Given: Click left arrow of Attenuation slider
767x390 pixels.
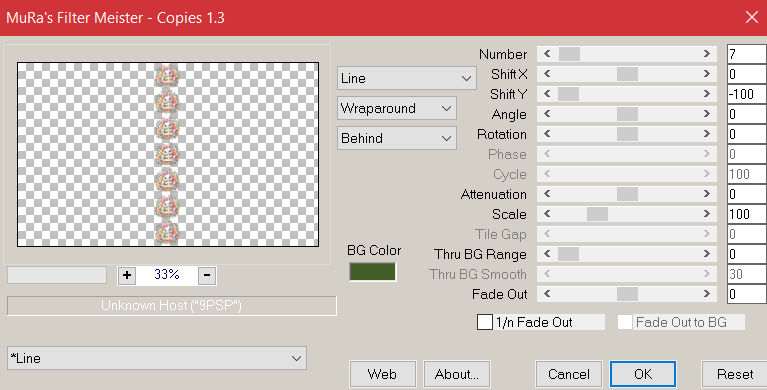Looking at the screenshot, I should 547,194.
